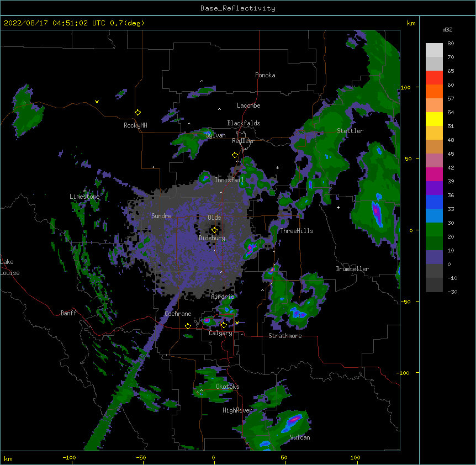The height and width of the screenshot is (465, 476).
Task: Click the Cochrane town label
Action: (178, 314)
